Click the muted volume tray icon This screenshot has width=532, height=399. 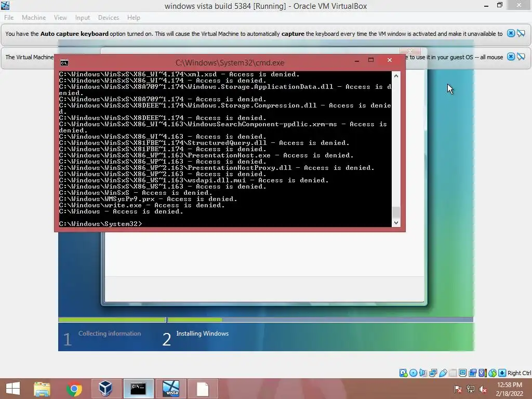click(483, 389)
